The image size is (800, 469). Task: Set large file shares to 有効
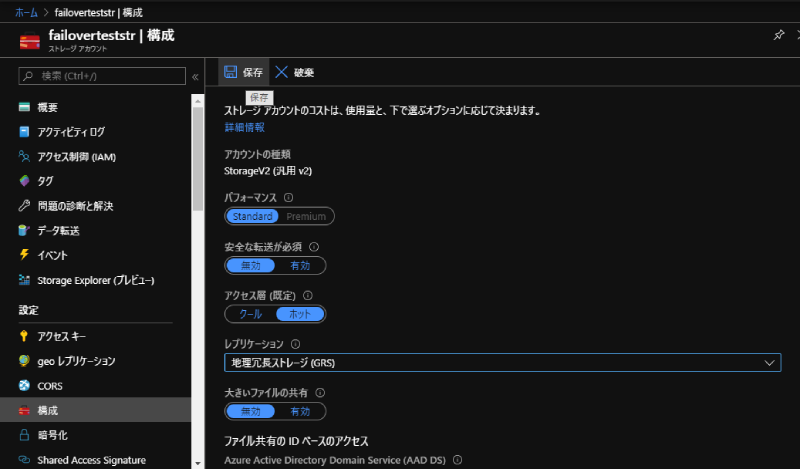coord(300,411)
